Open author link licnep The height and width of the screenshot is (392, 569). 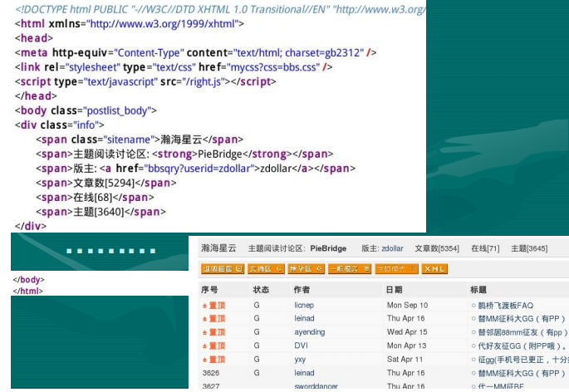[x=304, y=306]
